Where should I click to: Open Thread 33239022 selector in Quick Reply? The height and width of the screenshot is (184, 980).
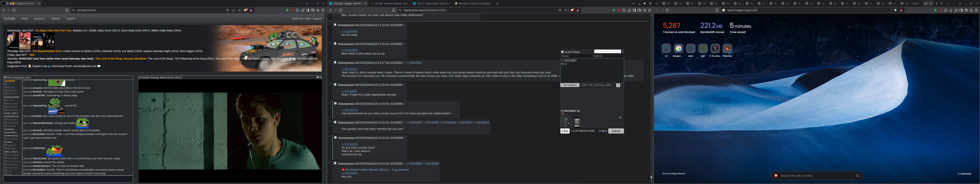(x=608, y=51)
